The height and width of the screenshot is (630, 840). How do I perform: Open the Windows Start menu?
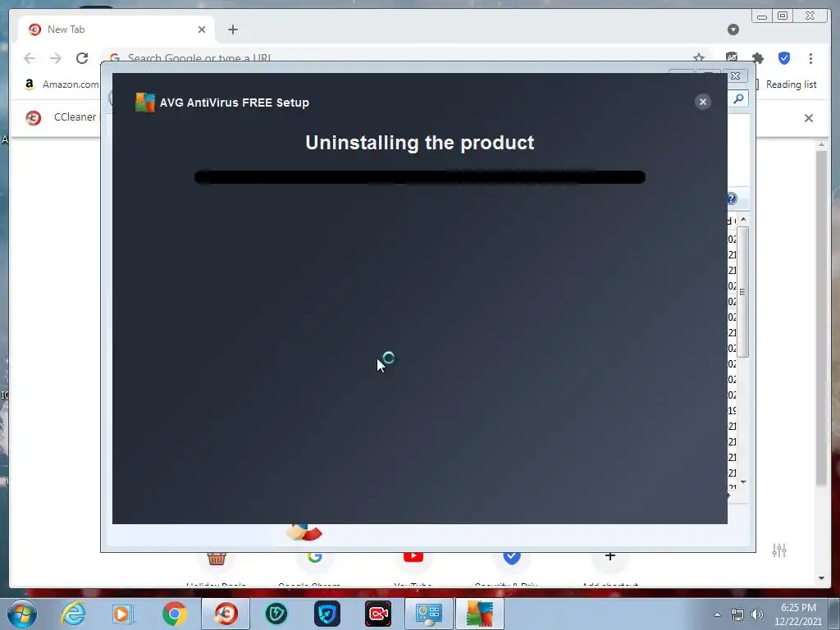pos(22,614)
